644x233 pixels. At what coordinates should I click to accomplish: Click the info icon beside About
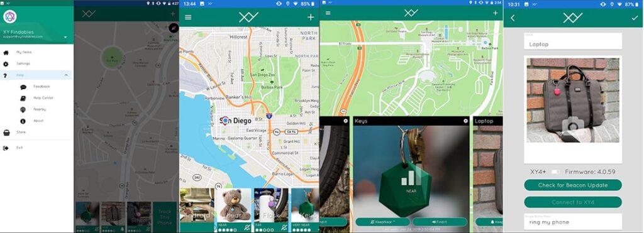coord(23,121)
